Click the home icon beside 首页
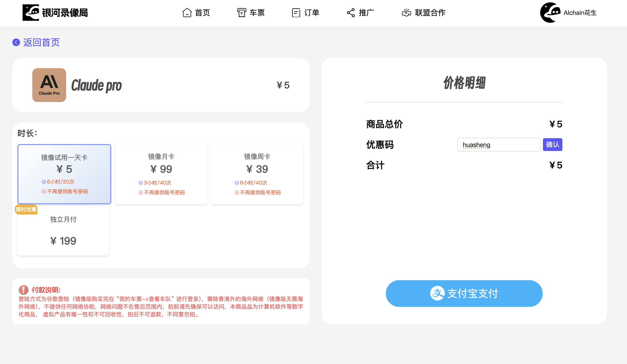The image size is (627, 364). [x=187, y=12]
